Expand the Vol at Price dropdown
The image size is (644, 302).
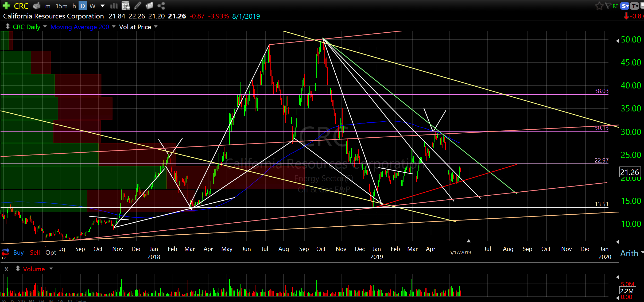156,27
